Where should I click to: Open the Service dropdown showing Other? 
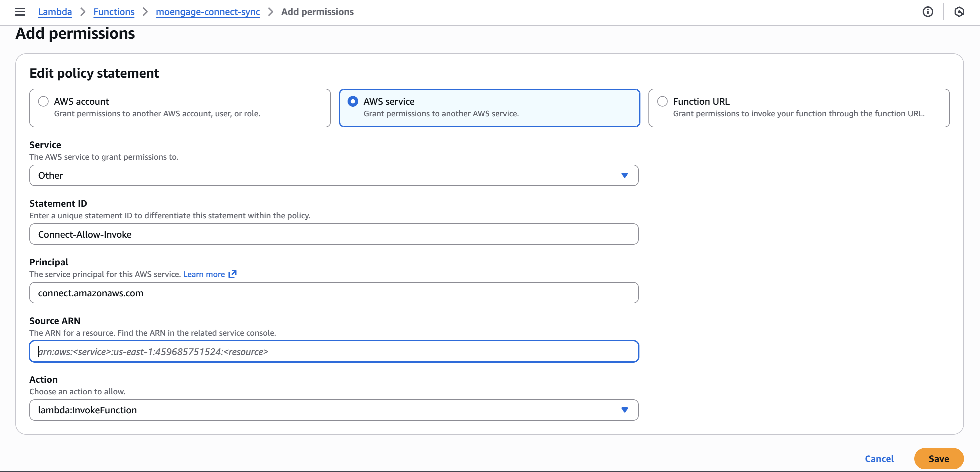[334, 175]
